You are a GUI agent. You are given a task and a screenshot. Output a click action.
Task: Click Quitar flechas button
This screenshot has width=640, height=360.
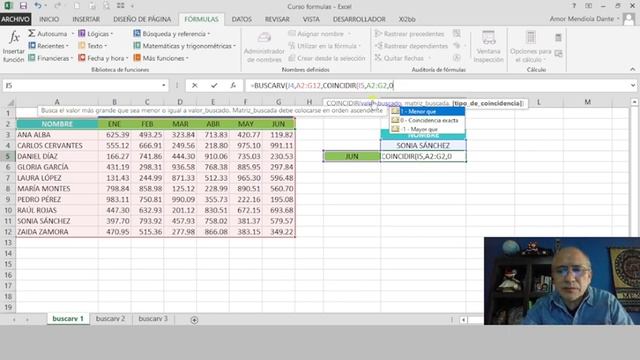click(x=402, y=58)
